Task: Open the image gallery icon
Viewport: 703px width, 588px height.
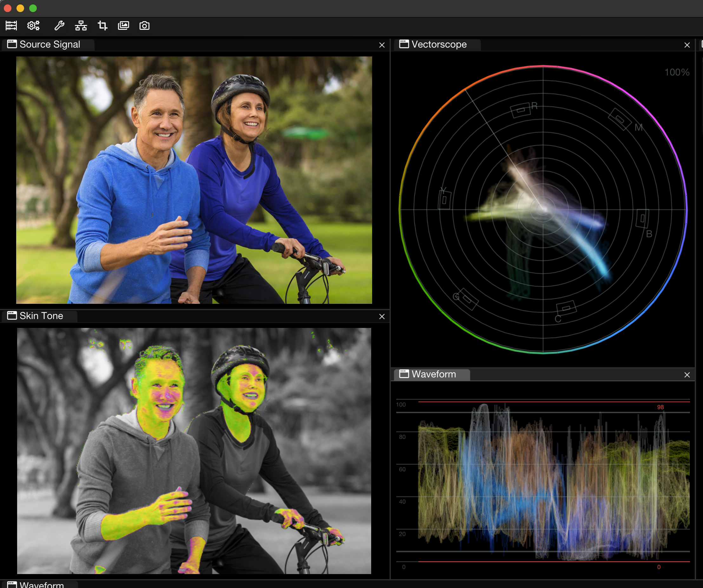Action: pos(123,26)
